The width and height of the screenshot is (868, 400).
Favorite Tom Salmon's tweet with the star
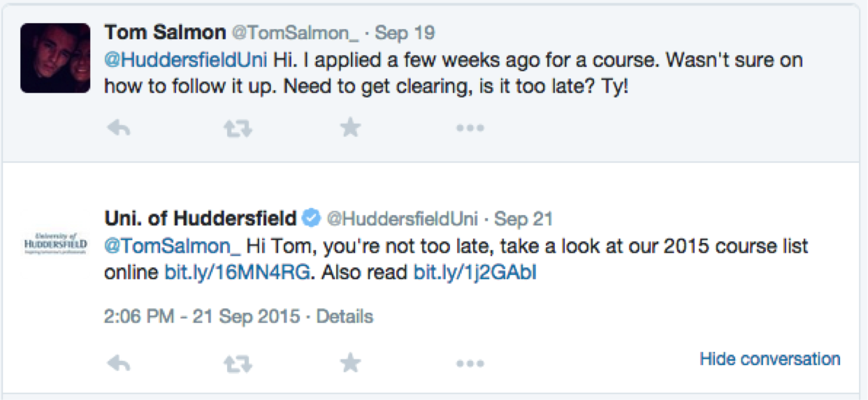[350, 127]
